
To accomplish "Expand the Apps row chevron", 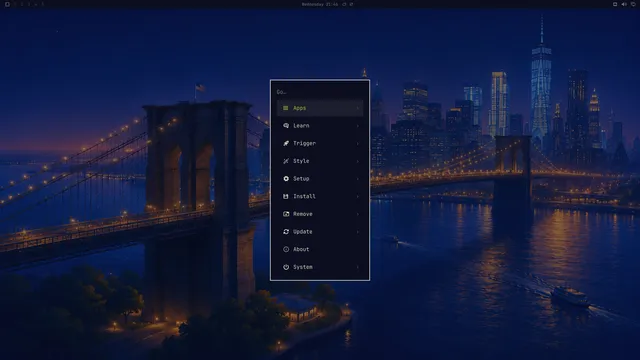I will pos(358,108).
